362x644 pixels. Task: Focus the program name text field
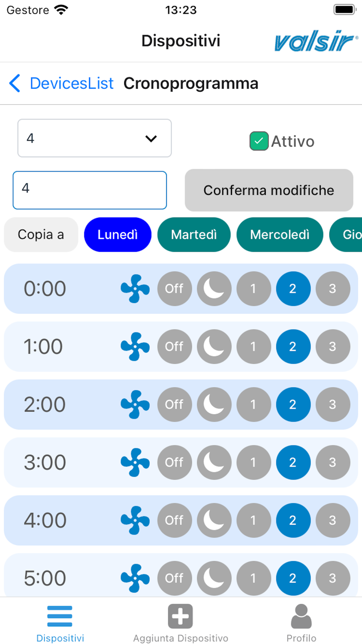tap(90, 190)
